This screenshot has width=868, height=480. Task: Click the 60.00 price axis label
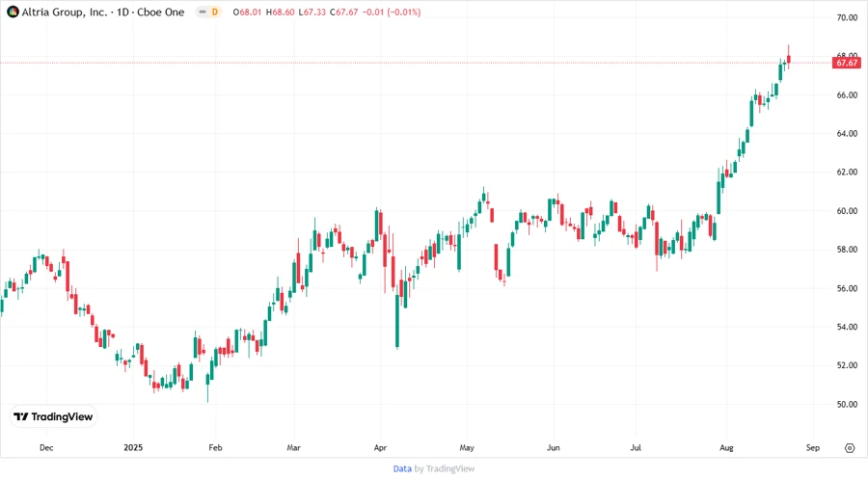point(847,211)
